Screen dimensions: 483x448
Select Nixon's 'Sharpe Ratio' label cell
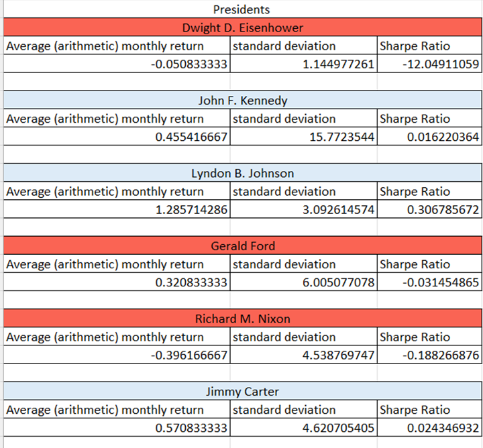429,337
